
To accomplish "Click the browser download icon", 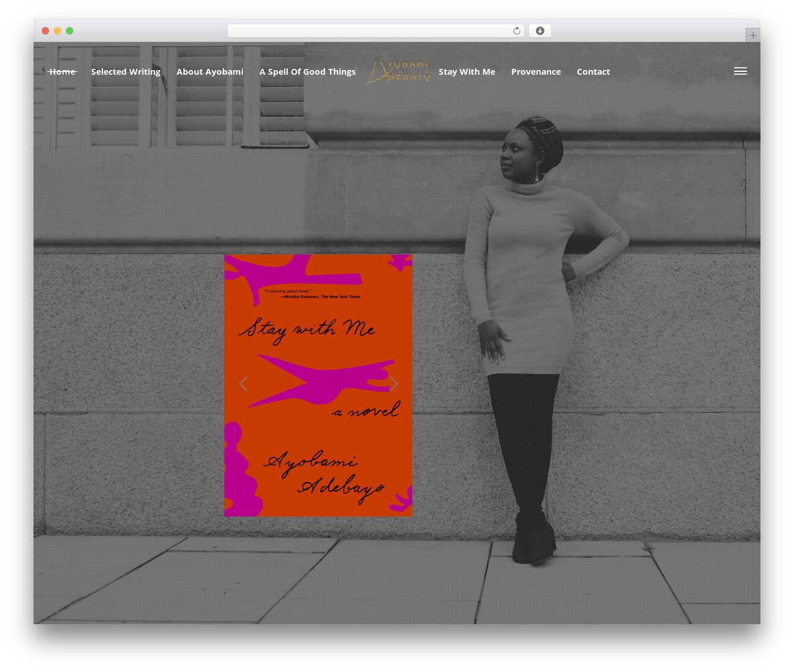I will [540, 31].
